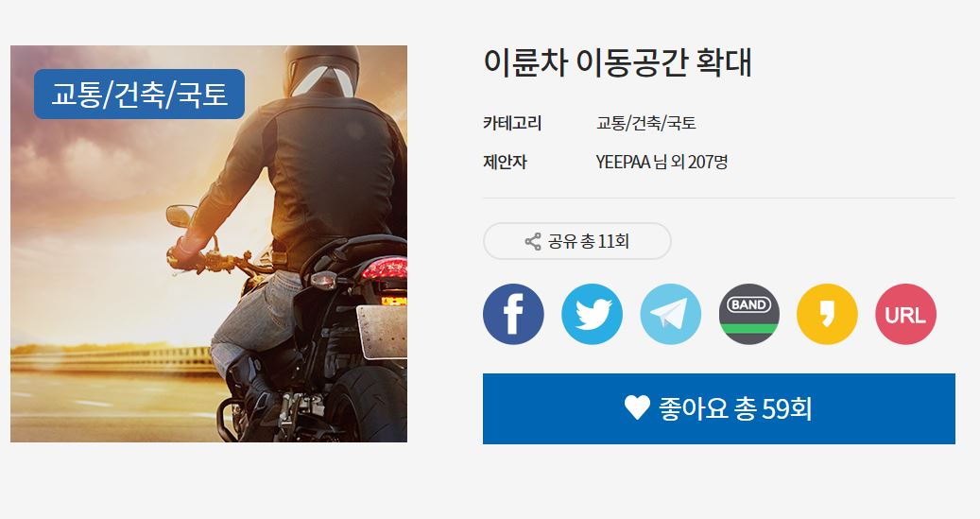Click the rider's helmet in the photo
The height and width of the screenshot is (519, 980).
322,70
